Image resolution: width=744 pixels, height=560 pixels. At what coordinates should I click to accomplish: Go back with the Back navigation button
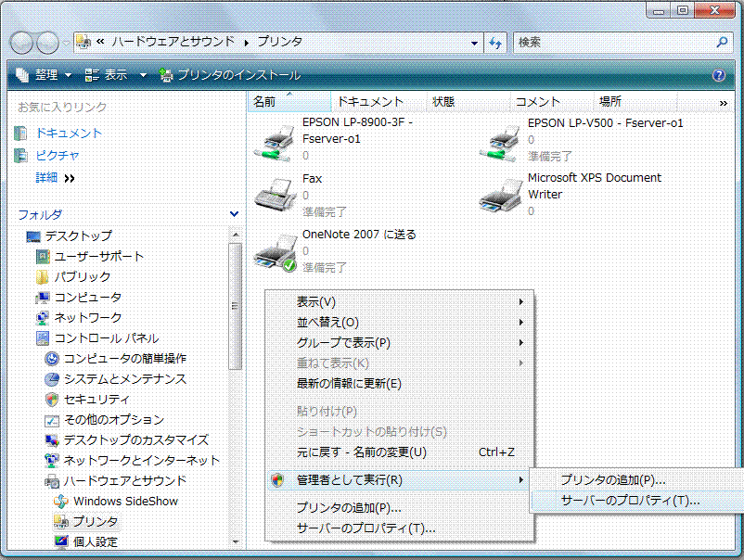[x=22, y=43]
